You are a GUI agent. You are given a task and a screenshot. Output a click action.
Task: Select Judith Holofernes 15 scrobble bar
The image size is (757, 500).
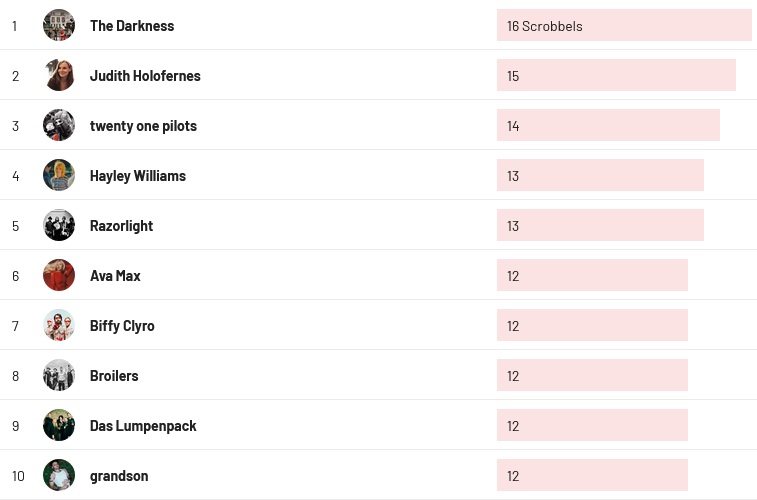(x=616, y=76)
